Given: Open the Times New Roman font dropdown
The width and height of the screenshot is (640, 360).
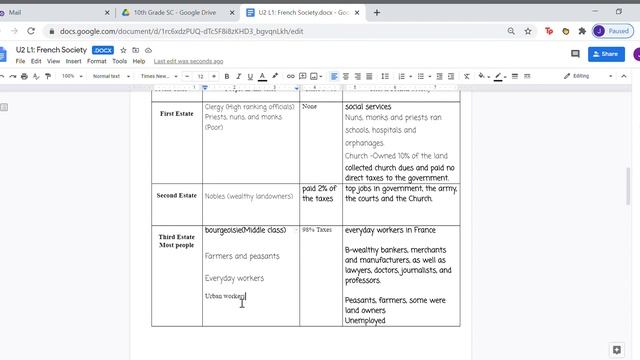Looking at the screenshot, I should (159, 76).
